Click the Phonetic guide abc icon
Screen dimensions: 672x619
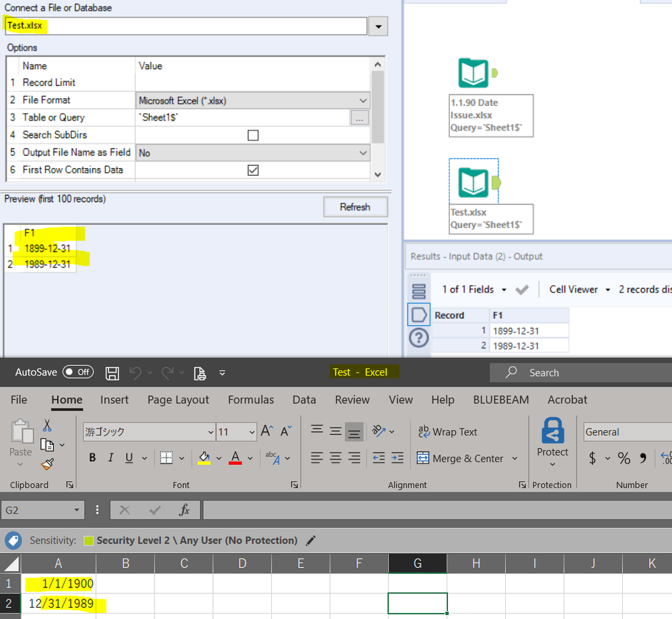tap(272, 458)
